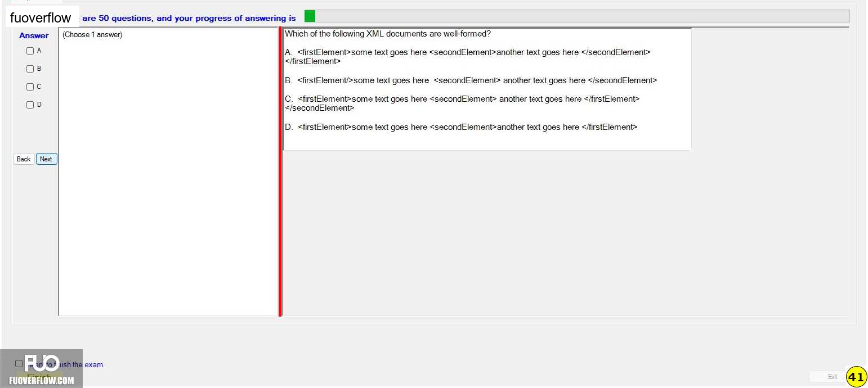Check answer option C
Screen dimensions: 868x388
pyautogui.click(x=30, y=87)
